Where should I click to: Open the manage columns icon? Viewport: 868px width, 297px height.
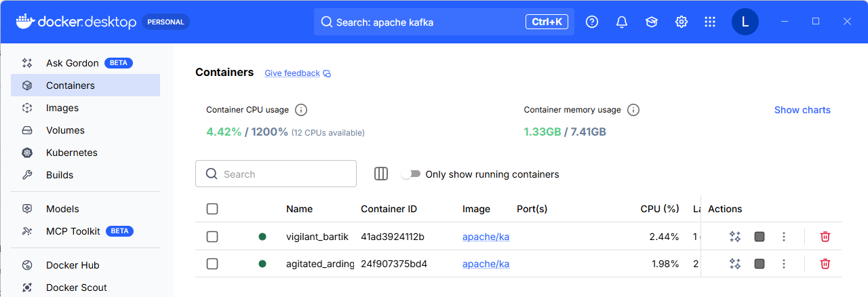pyautogui.click(x=381, y=174)
